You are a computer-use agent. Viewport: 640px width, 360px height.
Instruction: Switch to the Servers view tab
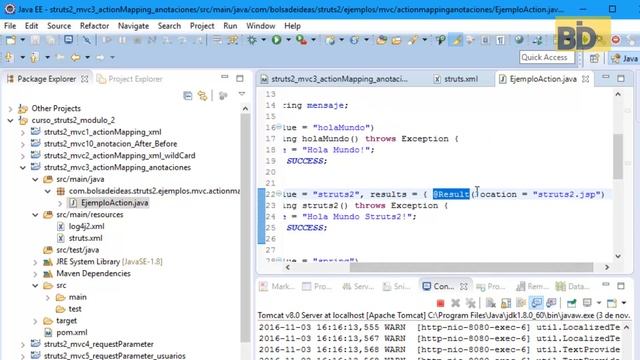tap(358, 287)
